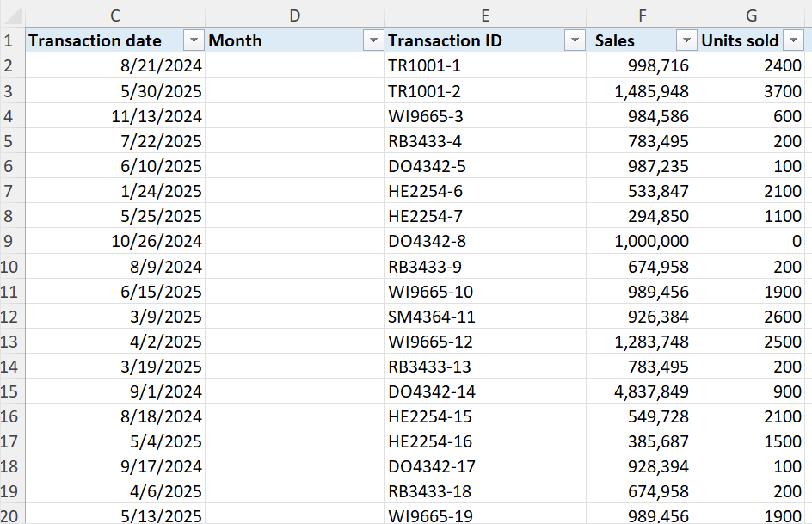Select column D header
The image size is (812, 524).
[x=295, y=15]
